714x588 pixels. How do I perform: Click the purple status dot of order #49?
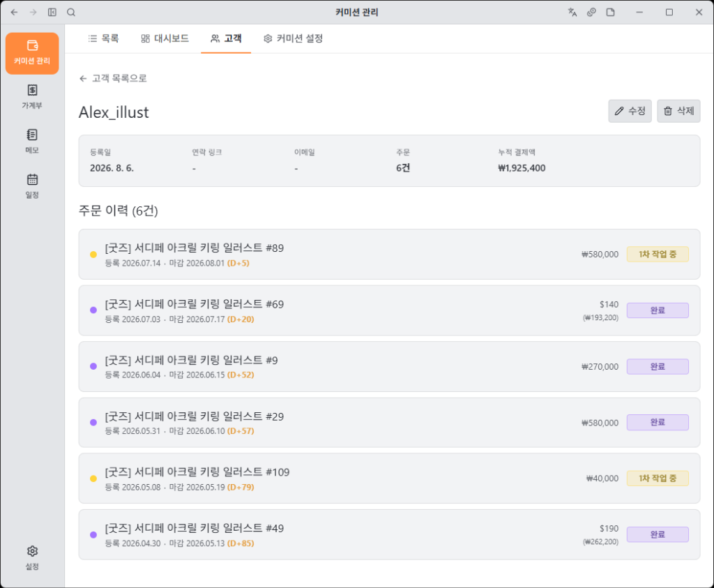(x=93, y=535)
